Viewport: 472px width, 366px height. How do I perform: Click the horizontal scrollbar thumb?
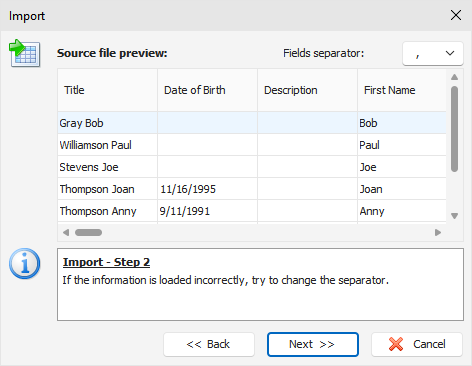pos(88,232)
